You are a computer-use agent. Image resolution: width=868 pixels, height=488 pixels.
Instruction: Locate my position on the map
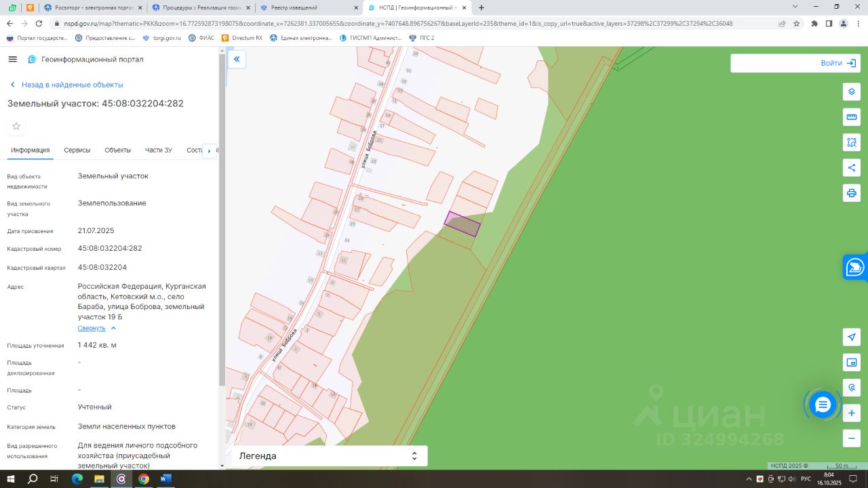point(852,337)
